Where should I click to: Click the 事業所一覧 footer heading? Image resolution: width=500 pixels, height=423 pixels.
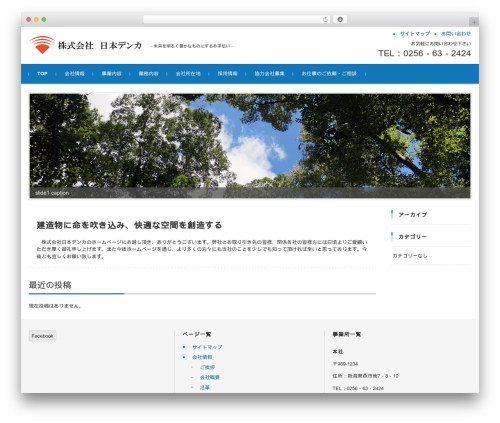[x=347, y=334]
